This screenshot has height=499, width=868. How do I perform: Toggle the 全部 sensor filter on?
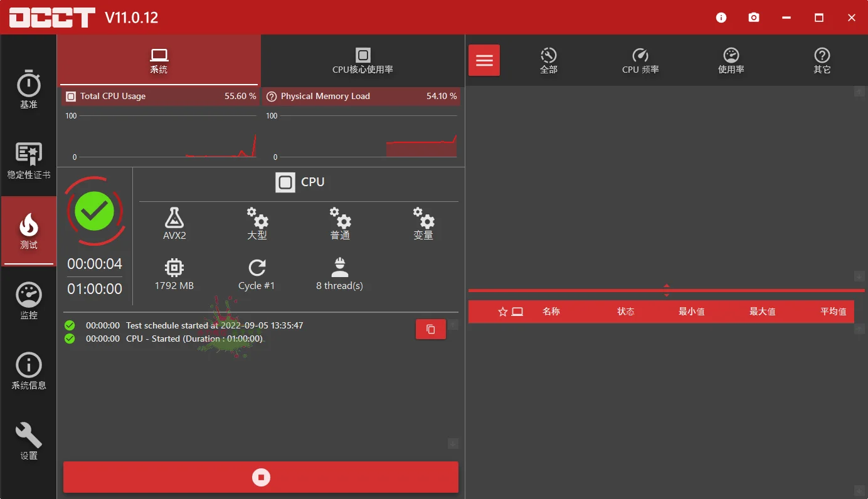pyautogui.click(x=549, y=60)
